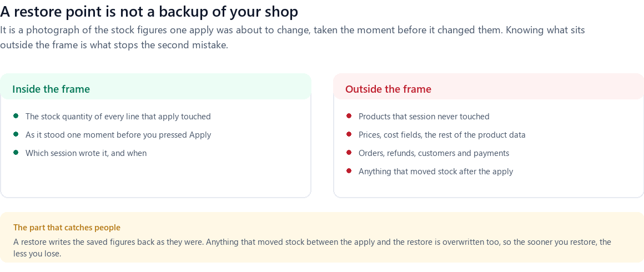
Task: Click the red bullet beside 'Anything that moved stock'
Action: tap(349, 171)
